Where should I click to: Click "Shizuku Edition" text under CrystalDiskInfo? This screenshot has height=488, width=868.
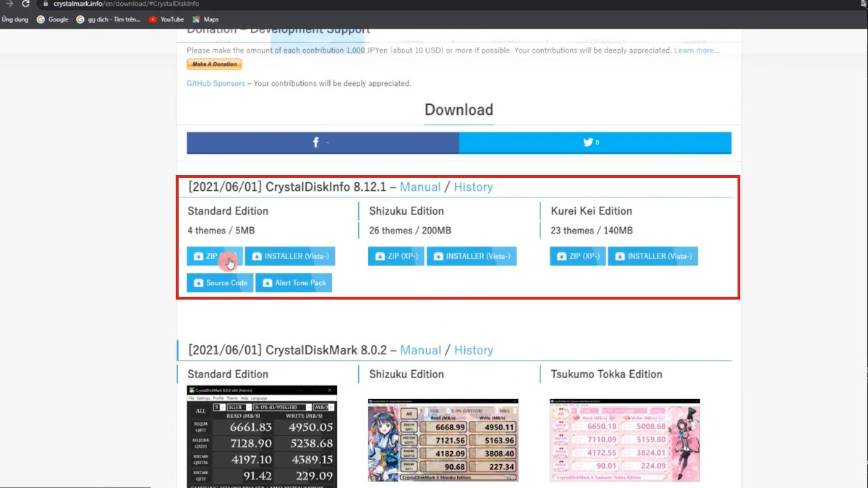[407, 211]
